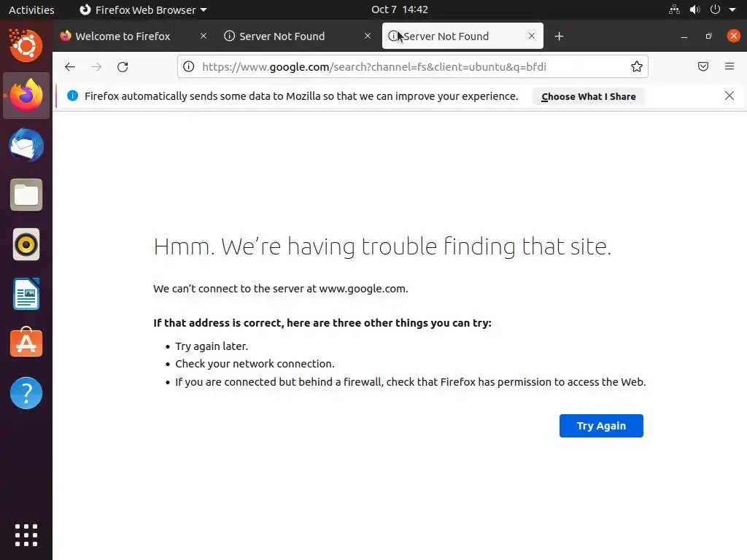
Task: Reload the current page
Action: tap(123, 66)
